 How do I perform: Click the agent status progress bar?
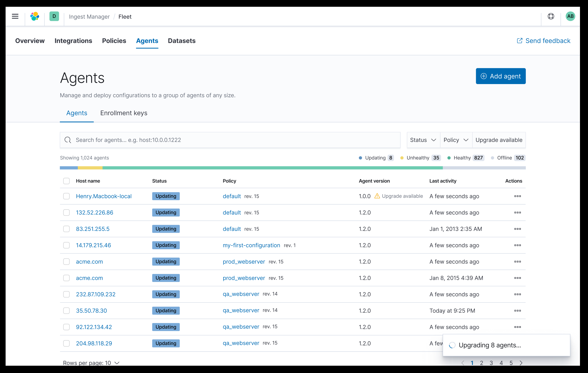pyautogui.click(x=293, y=167)
